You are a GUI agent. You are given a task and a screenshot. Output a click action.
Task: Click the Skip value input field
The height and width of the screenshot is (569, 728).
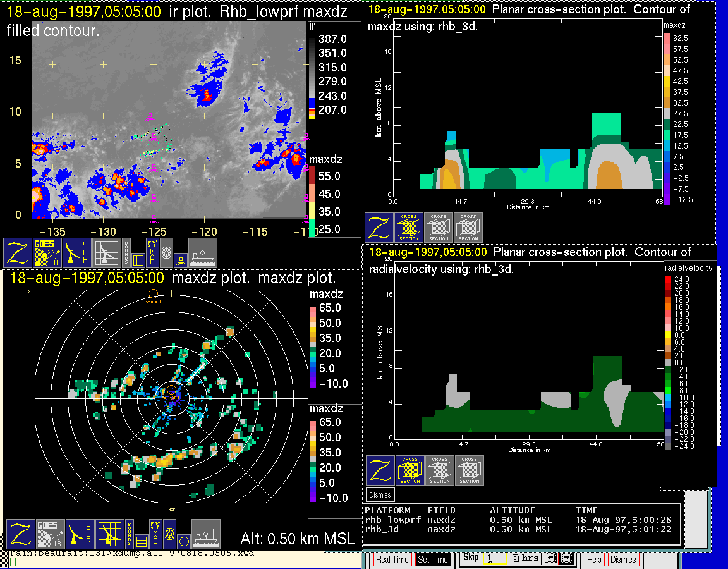pos(494,560)
